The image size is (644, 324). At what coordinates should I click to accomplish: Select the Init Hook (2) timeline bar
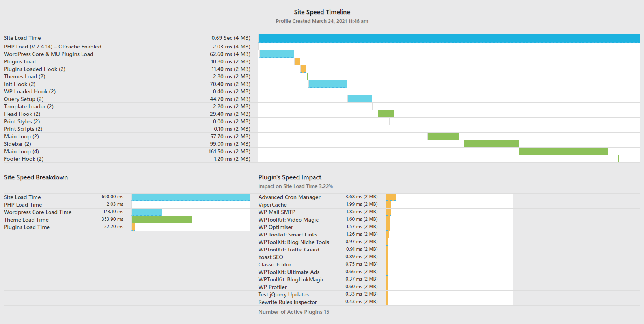(x=327, y=84)
